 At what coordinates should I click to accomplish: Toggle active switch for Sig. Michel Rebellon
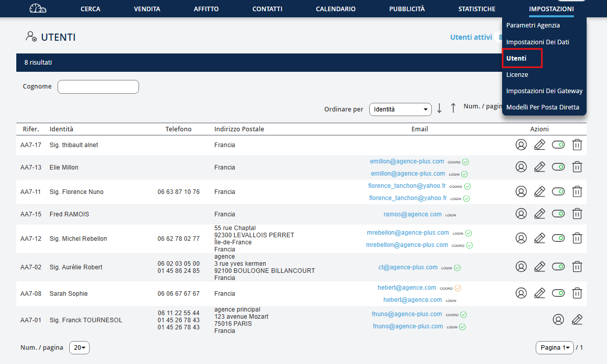point(559,238)
